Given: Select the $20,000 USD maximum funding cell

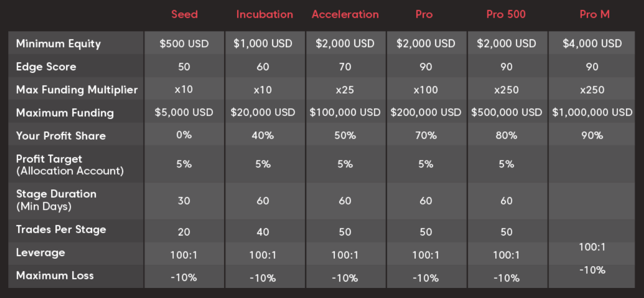Looking at the screenshot, I should tap(263, 112).
